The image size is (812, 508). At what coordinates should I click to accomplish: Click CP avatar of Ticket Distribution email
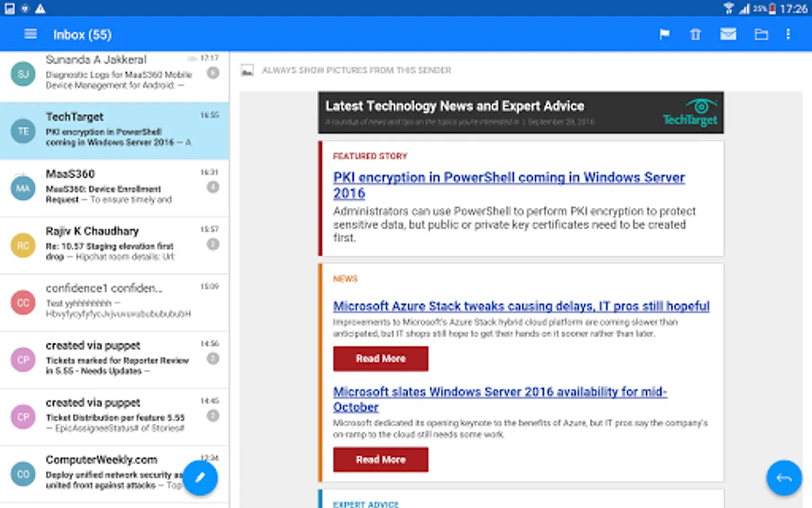[x=23, y=417]
